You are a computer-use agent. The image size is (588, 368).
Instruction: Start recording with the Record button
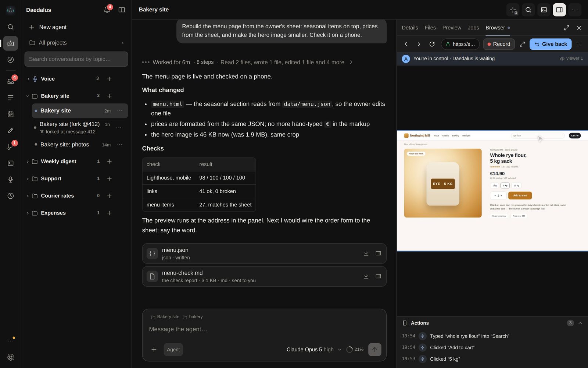pyautogui.click(x=499, y=44)
